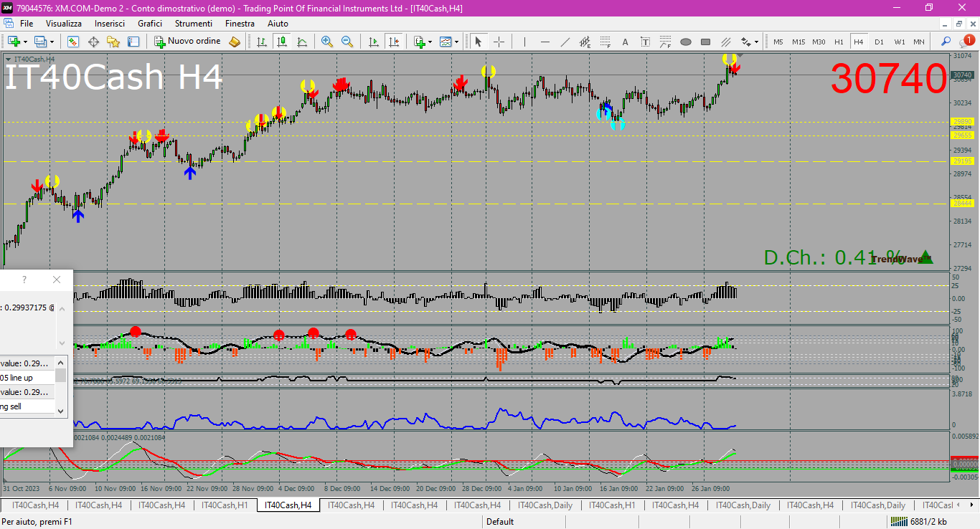The height and width of the screenshot is (529, 980).
Task: Click the alert list scrollbar down arrow
Action: coord(61,411)
